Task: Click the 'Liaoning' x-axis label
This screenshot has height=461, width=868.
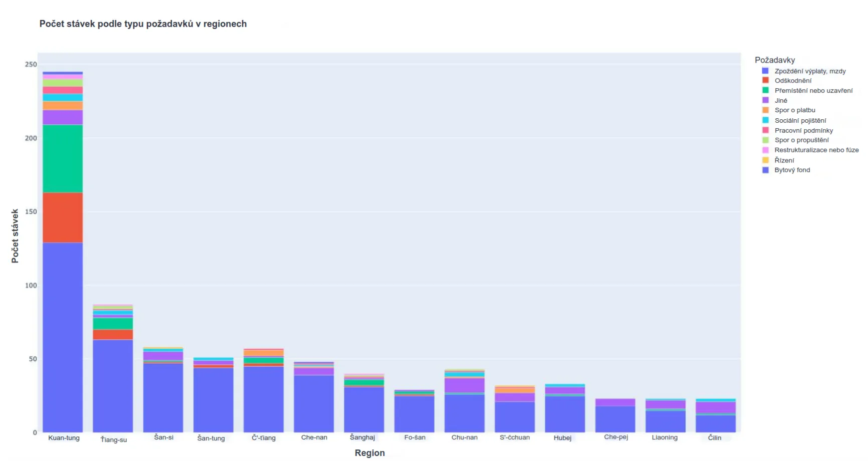Action: pos(665,437)
